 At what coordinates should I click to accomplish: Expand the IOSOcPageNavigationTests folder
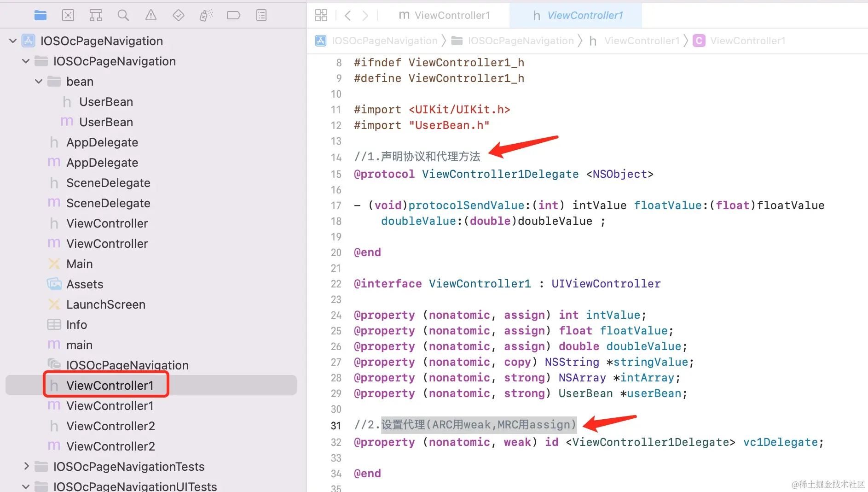click(x=26, y=466)
